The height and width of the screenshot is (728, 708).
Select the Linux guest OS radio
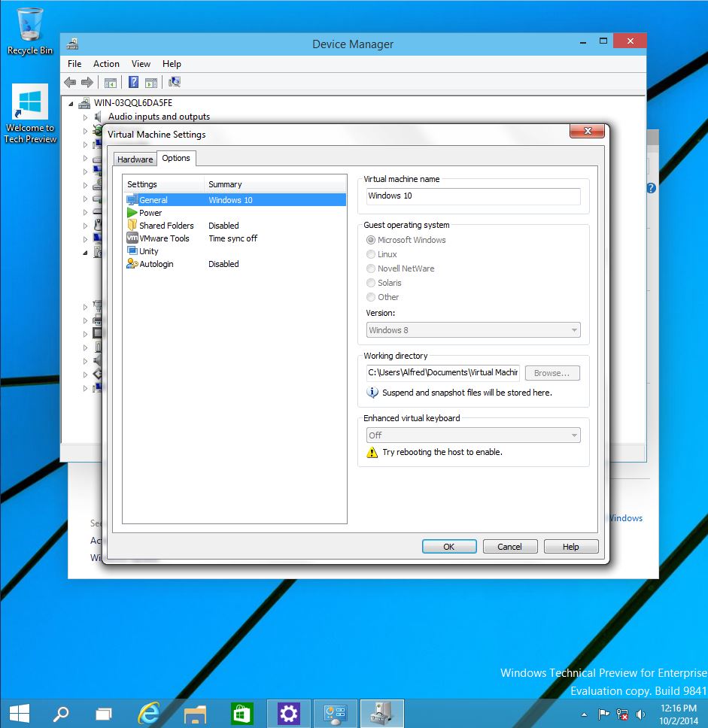(371, 254)
